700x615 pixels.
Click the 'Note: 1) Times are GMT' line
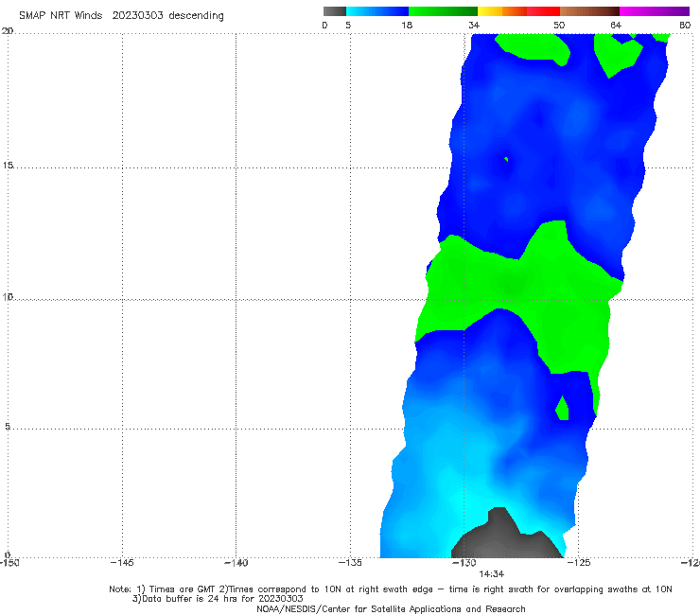point(391,589)
